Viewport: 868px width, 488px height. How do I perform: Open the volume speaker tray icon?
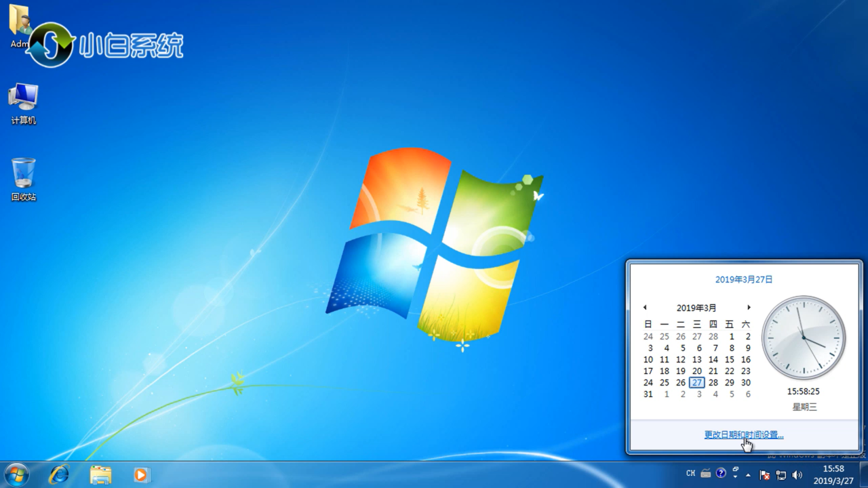point(797,474)
